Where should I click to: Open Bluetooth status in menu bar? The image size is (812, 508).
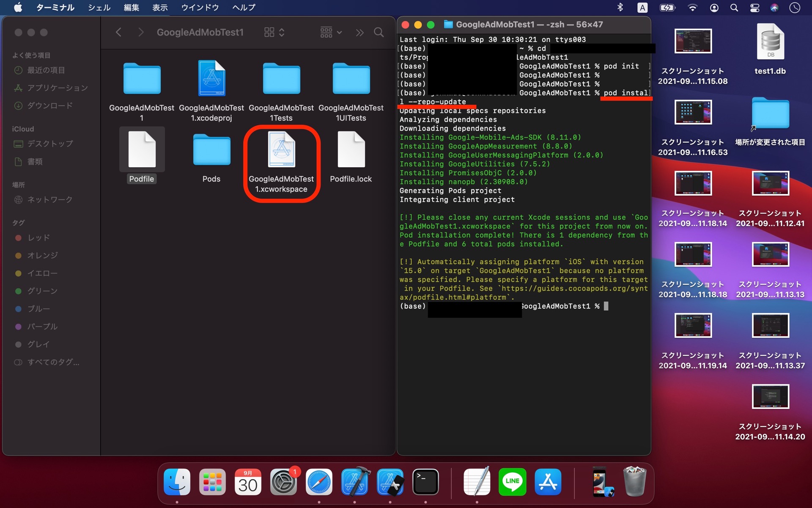[620, 8]
